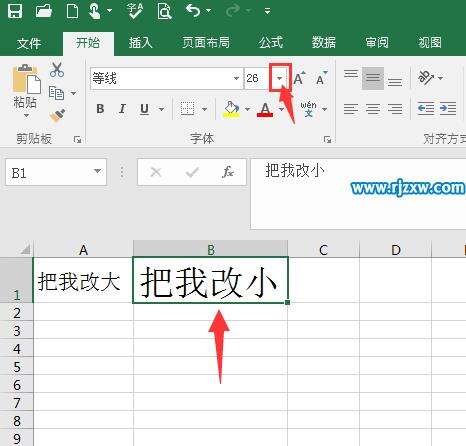Viewport: 466px width, 446px height.
Task: Apply cell borders icon
Action: (187, 109)
